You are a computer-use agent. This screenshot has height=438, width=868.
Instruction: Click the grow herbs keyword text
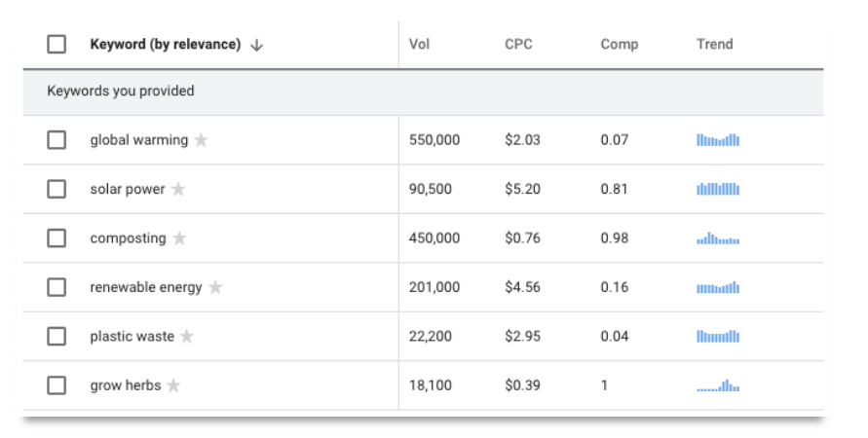pyautogui.click(x=126, y=385)
